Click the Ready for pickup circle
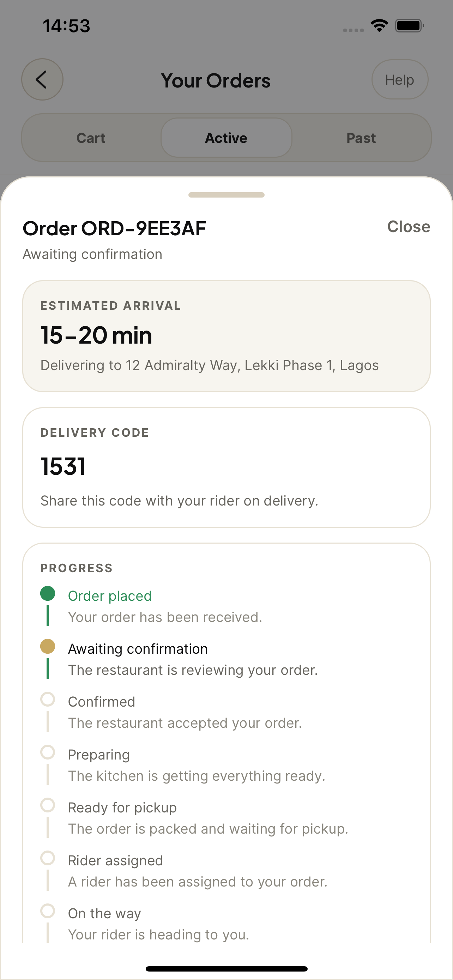Viewport: 453px width, 980px height. pos(48,805)
